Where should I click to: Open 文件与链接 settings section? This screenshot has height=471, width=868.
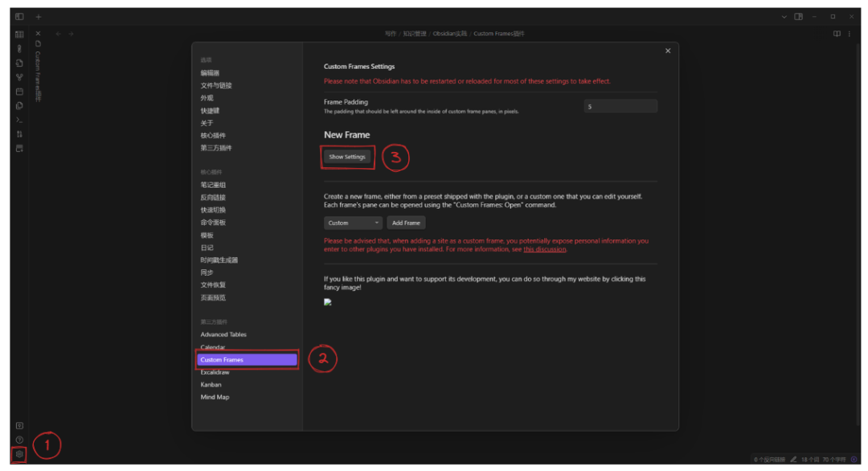216,85
